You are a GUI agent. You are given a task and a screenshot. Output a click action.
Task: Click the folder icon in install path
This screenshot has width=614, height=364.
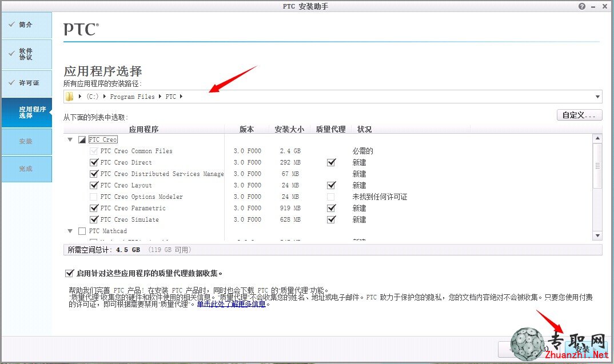click(x=69, y=97)
